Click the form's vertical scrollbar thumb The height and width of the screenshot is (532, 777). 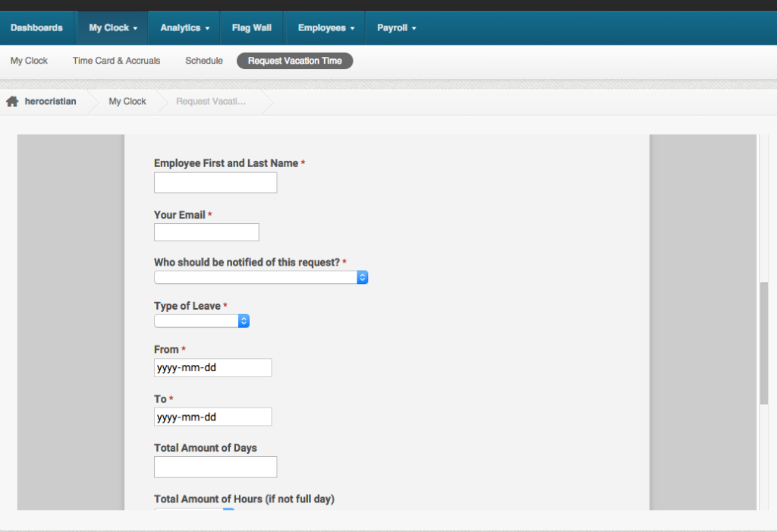[x=764, y=343]
